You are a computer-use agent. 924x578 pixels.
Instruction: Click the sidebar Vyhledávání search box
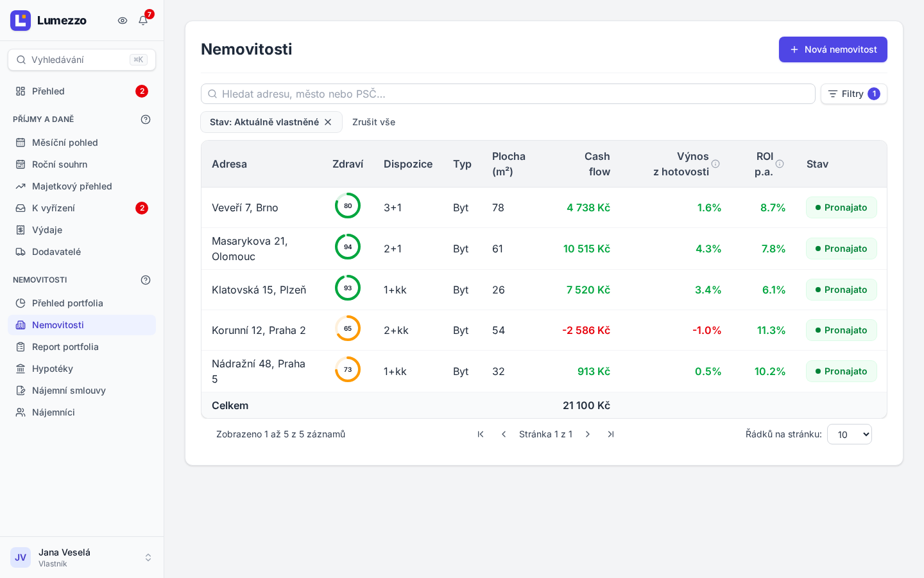tap(81, 60)
